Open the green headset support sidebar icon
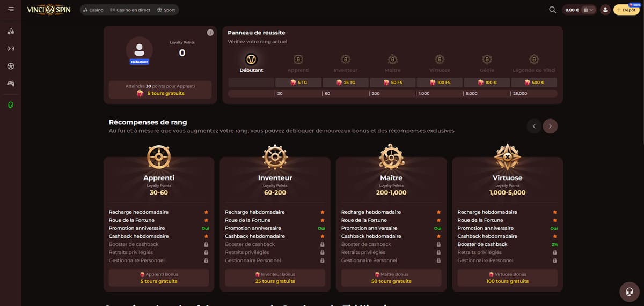This screenshot has width=644, height=306. click(11, 105)
